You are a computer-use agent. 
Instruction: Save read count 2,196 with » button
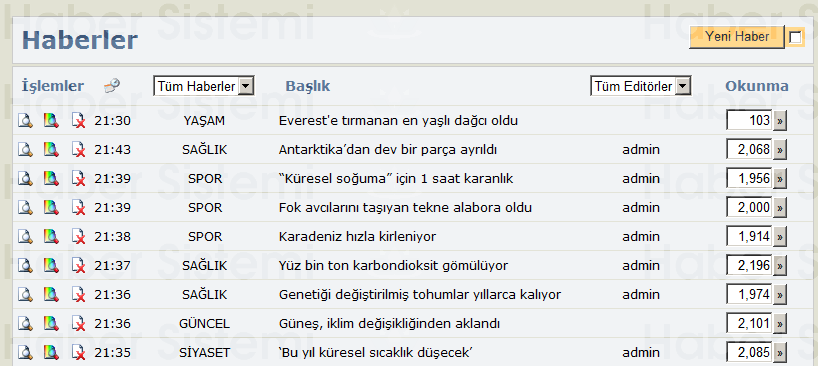780,266
